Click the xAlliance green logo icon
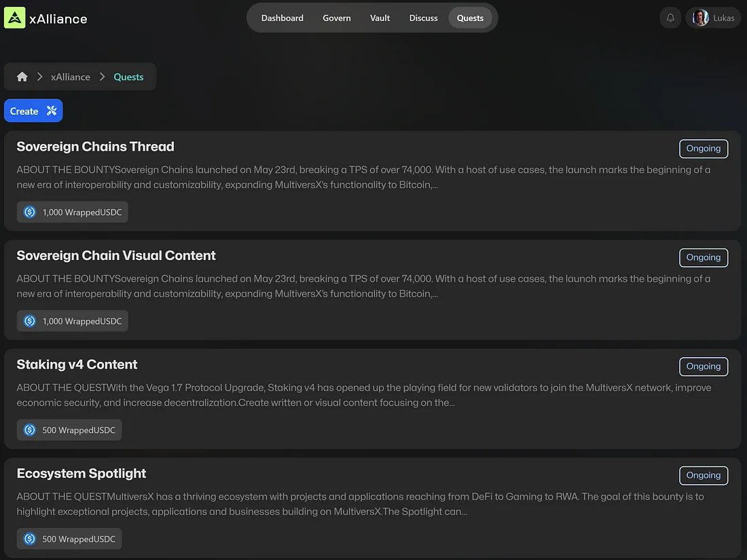 click(15, 18)
